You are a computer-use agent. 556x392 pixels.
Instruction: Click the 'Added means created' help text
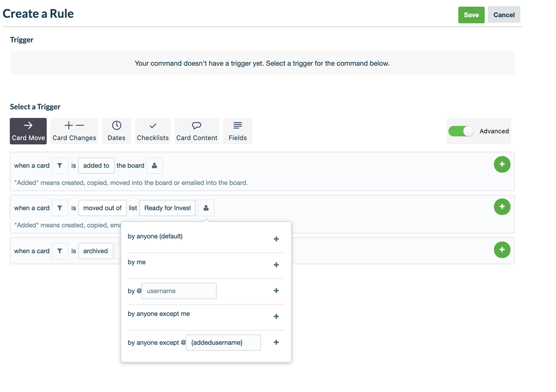click(x=131, y=183)
